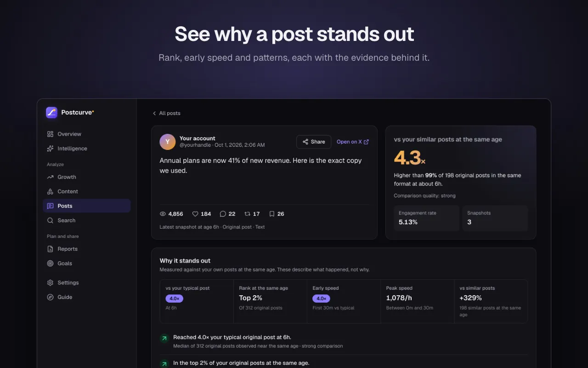Click the Why it stands out heading
This screenshot has height=368, width=588.
point(185,260)
